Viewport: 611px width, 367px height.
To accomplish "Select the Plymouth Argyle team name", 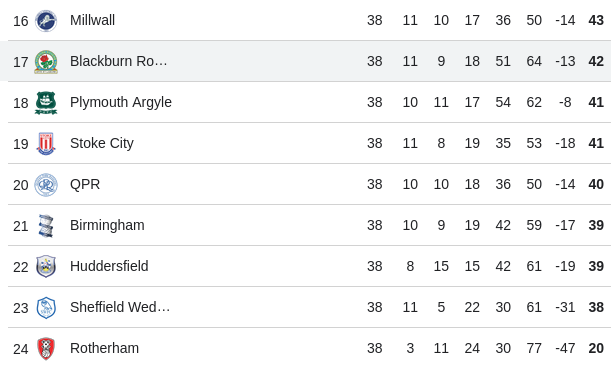I will [121, 102].
